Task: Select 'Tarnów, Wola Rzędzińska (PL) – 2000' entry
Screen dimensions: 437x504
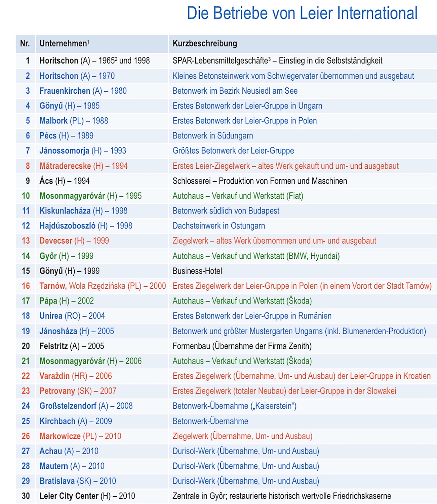Action: [103, 286]
